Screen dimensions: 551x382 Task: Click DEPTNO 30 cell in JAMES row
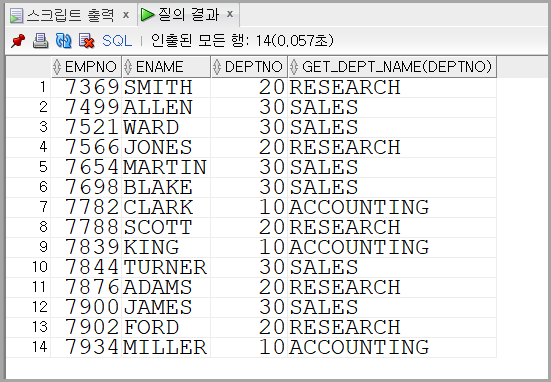tap(249, 307)
